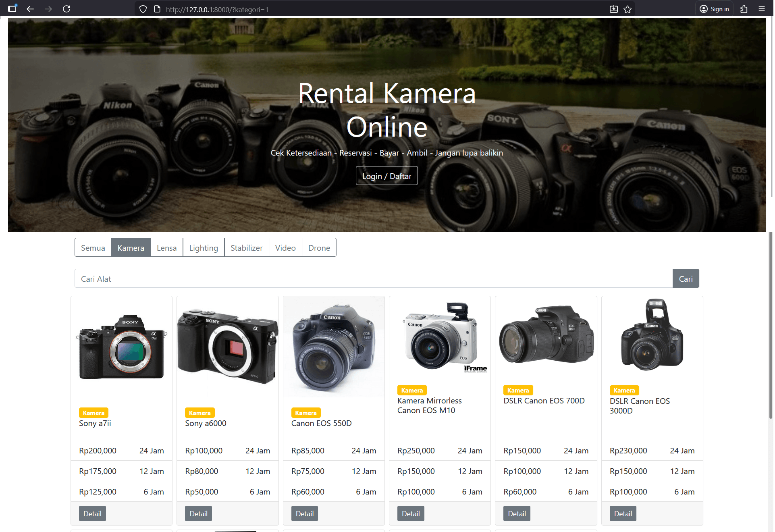Click the Cari search button
775x532 pixels.
(x=686, y=278)
